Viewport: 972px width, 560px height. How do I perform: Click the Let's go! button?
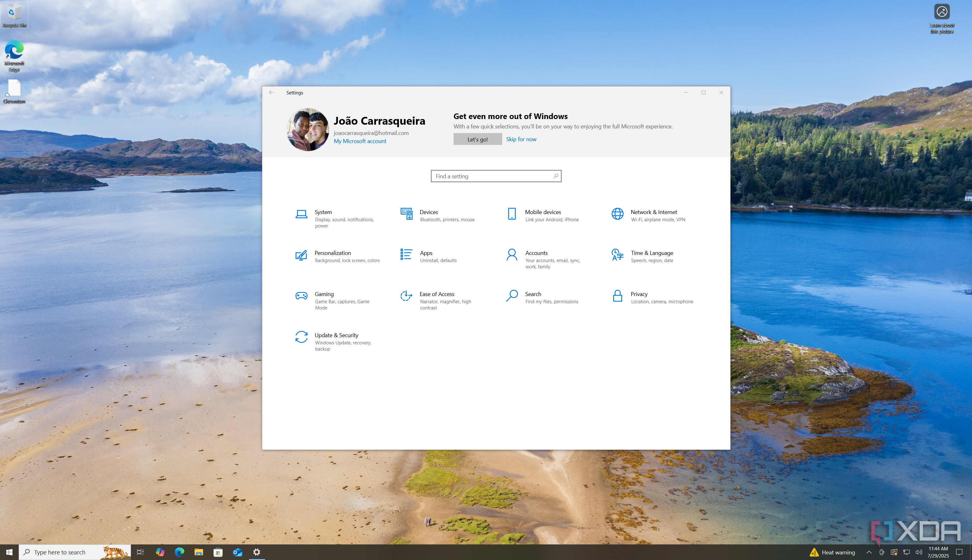pos(477,139)
